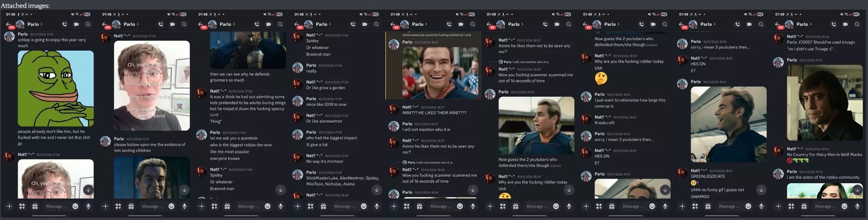
Task: Open image above 'then we can see why'
Action: pyautogui.click(x=248, y=50)
